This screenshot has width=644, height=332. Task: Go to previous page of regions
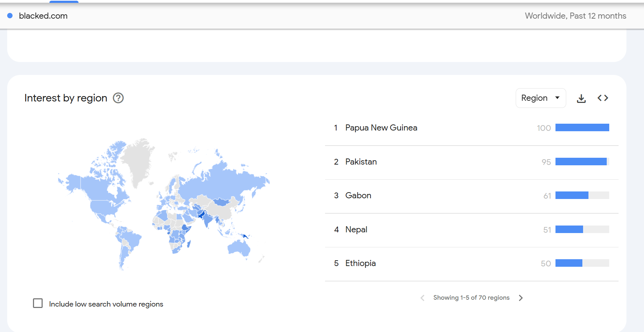point(423,298)
